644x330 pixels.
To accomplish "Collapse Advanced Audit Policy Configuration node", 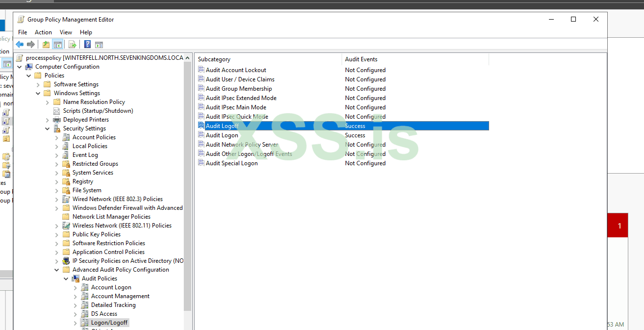I will coord(57,270).
